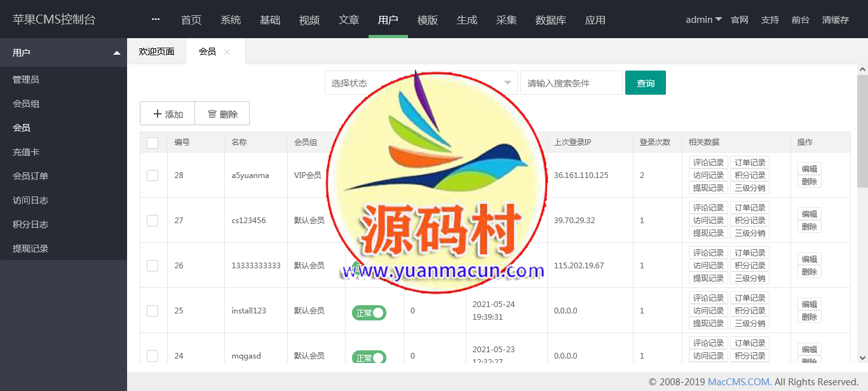Click the 删除 trash button
The image size is (868, 391).
[222, 114]
